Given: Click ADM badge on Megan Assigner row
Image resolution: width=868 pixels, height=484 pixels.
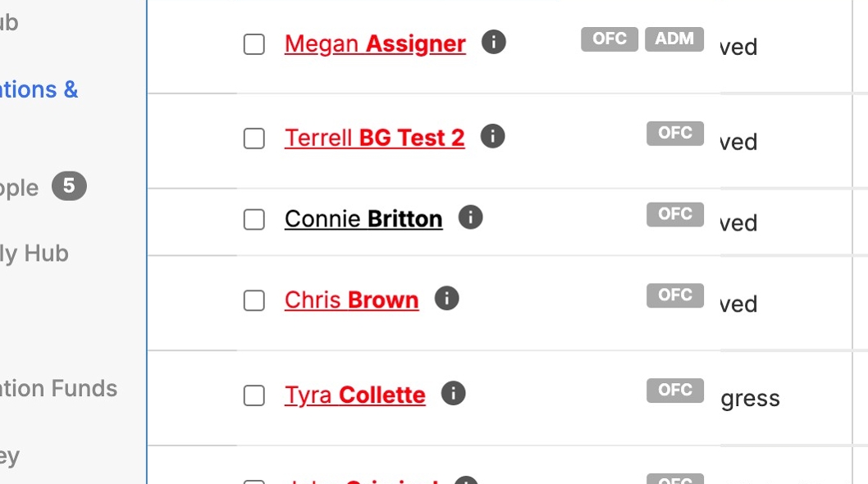Looking at the screenshot, I should (x=674, y=39).
